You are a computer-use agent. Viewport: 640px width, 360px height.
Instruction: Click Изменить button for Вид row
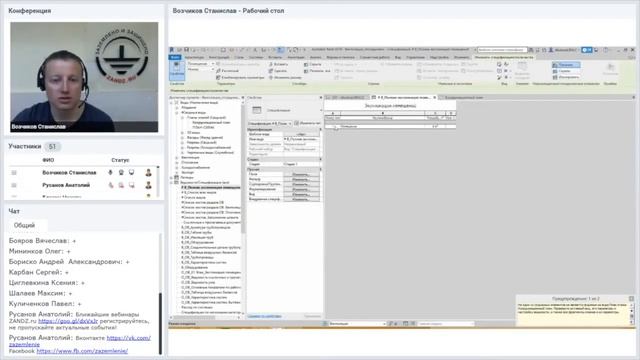(x=302, y=194)
